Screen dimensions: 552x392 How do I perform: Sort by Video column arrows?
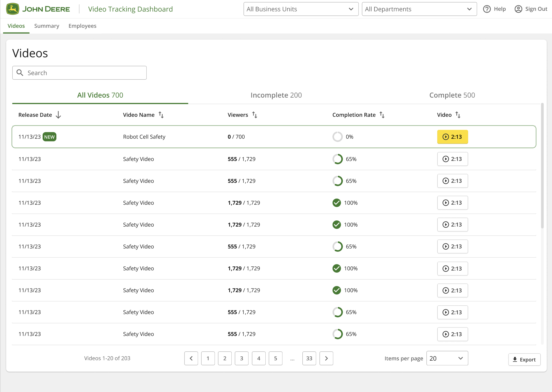[458, 115]
